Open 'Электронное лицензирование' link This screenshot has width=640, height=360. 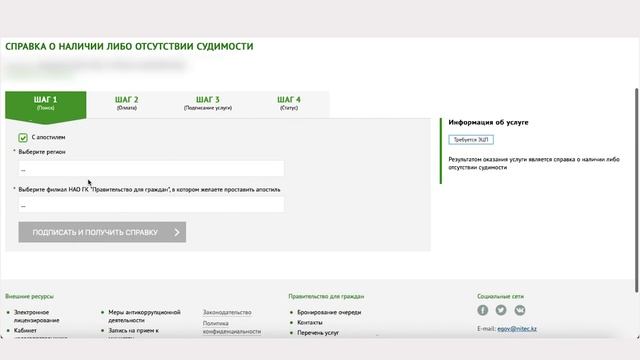tap(37, 316)
